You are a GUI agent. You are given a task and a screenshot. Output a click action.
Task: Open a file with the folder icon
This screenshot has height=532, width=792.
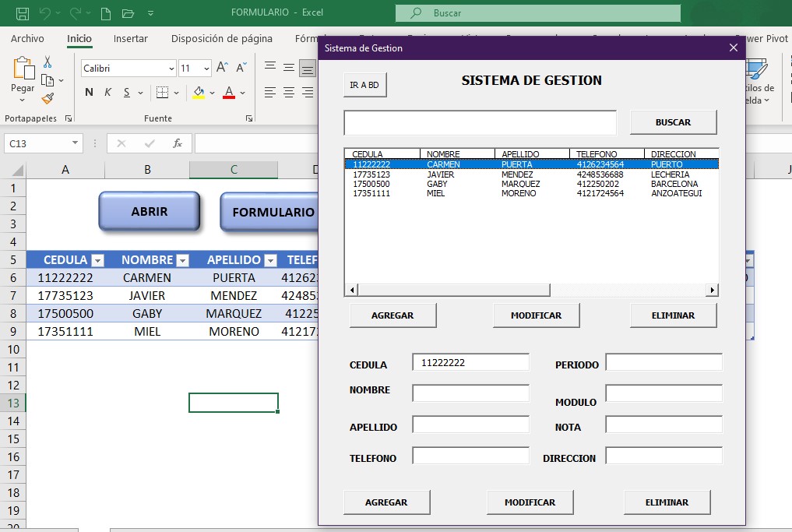click(x=128, y=13)
